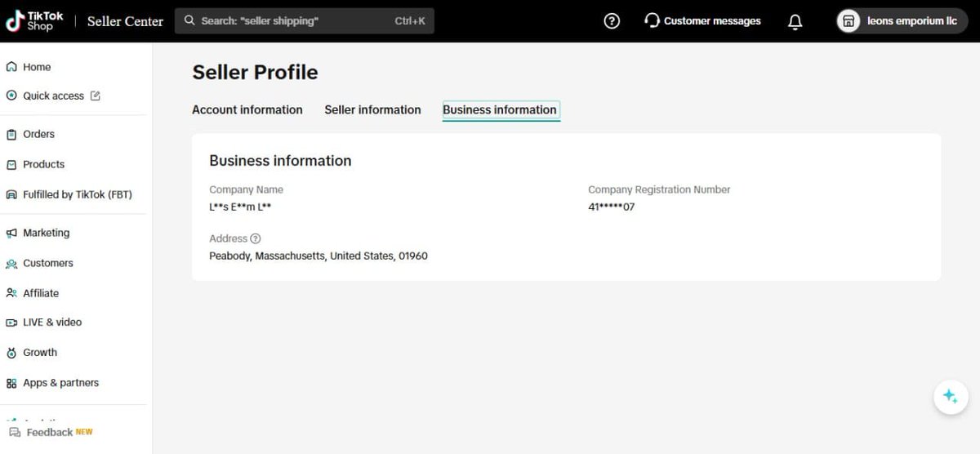Screen dimensions: 980x454
Task: Click the search box "seller shipping"
Action: 305,21
